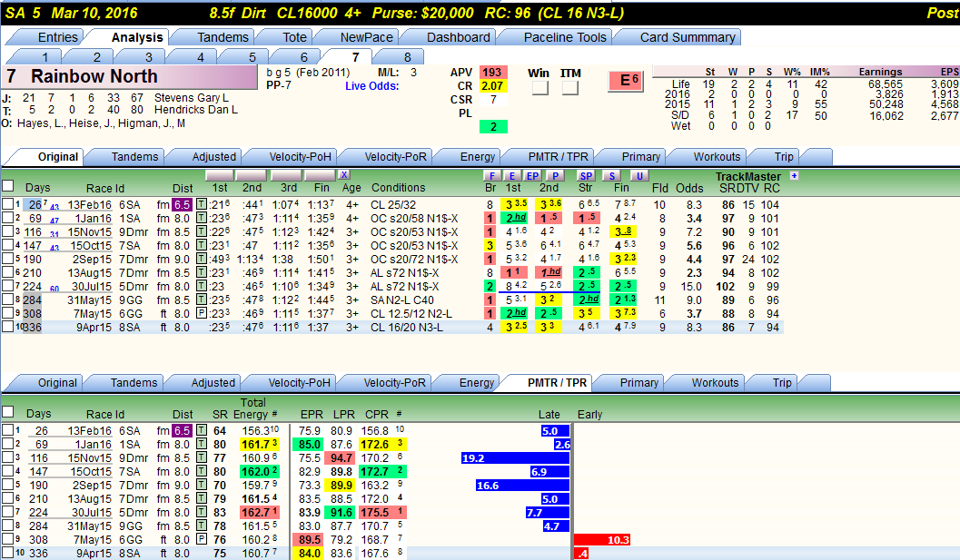The width and height of the screenshot is (960, 560).
Task: Click the red 10.3 Early bar
Action: click(x=602, y=539)
